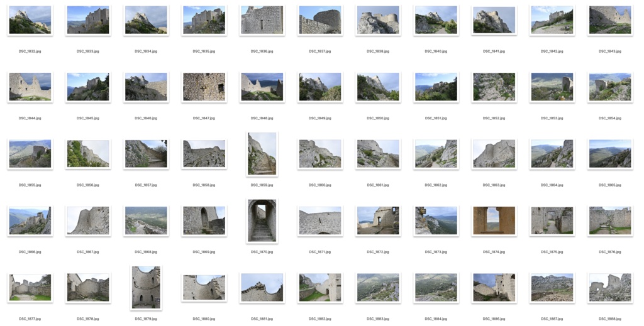Open the DSC_1863.jpg thumbnail
The image size is (644, 326).
click(x=494, y=154)
